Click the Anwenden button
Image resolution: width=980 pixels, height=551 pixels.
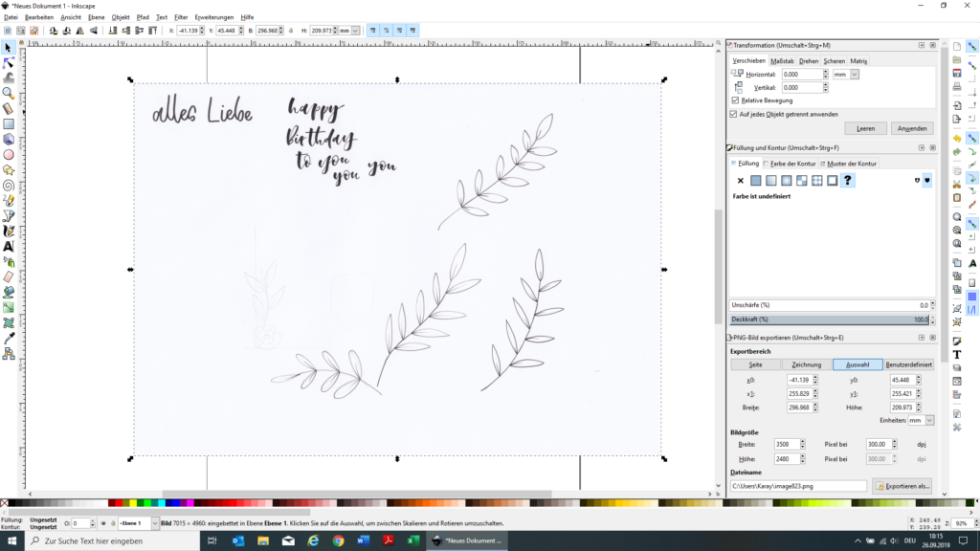click(912, 128)
